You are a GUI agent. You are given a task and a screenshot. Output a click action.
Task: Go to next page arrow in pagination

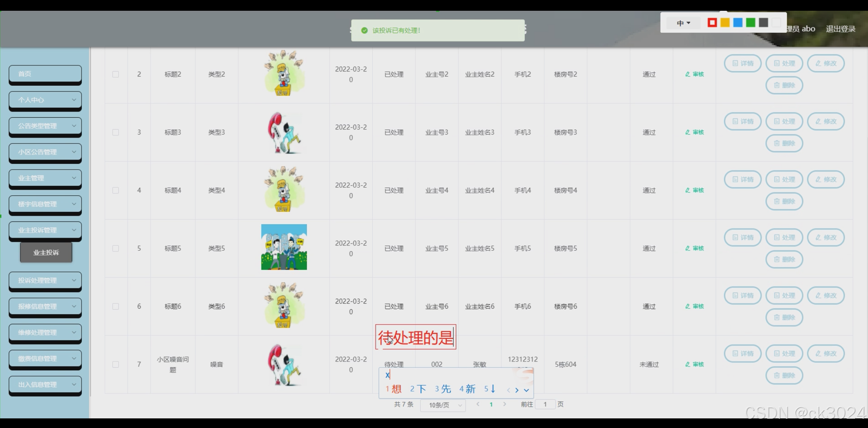coord(505,404)
